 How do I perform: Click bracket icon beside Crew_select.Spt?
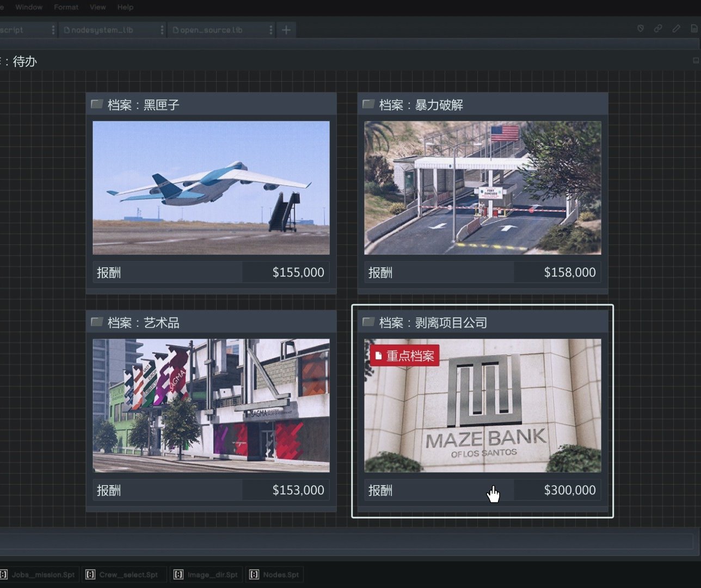tap(90, 574)
